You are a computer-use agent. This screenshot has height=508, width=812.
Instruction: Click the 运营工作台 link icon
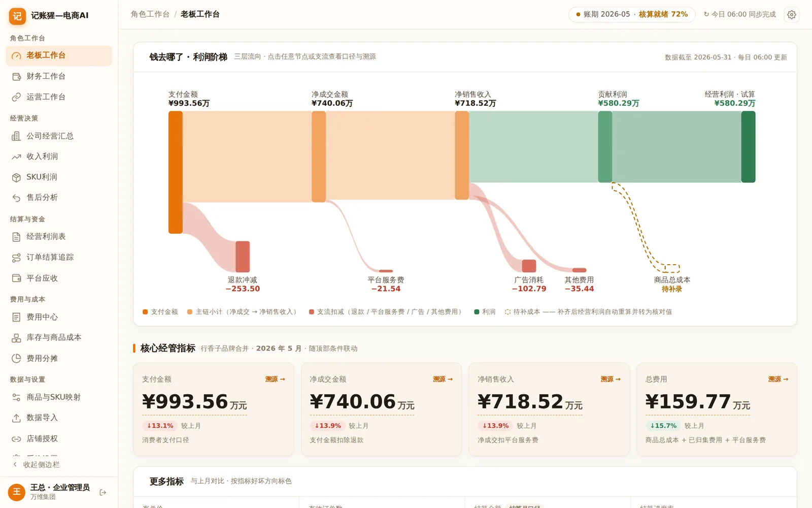[x=16, y=97]
